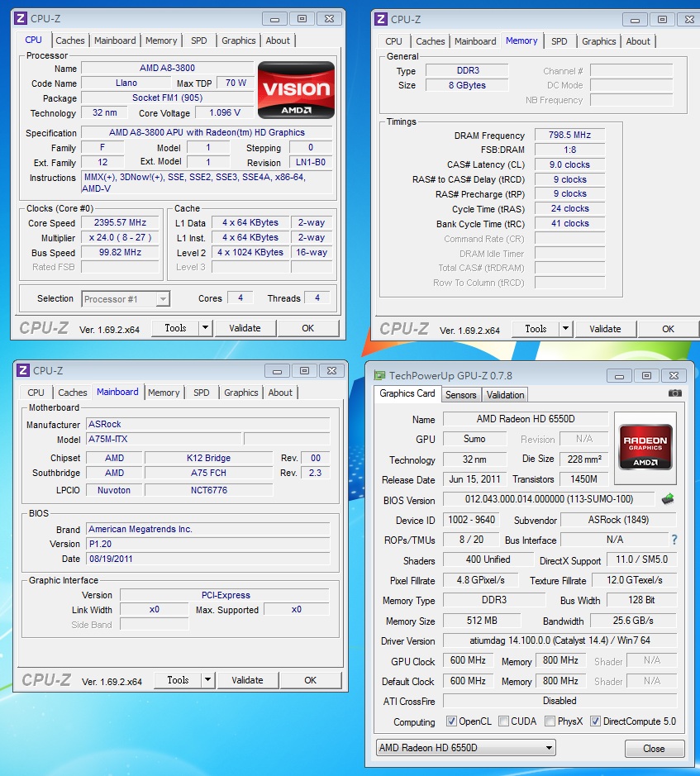Click the AMD Vision logo in CPU window
Screen dimensions: 700x776
pos(296,89)
